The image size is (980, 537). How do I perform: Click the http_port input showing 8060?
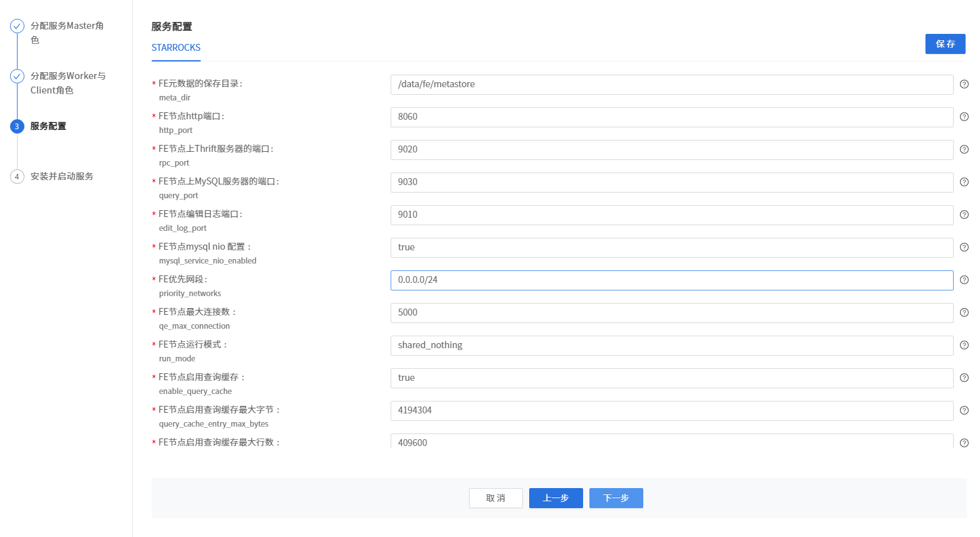(672, 117)
